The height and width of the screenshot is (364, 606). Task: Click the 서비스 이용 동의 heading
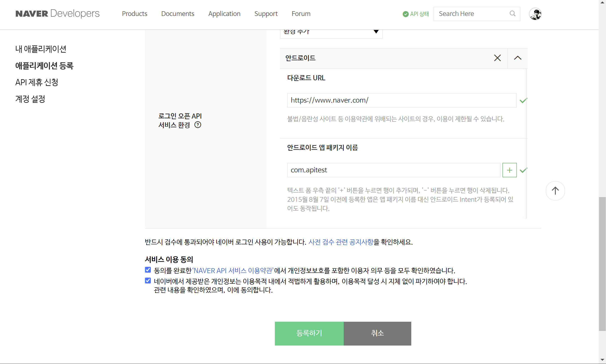coord(169,260)
